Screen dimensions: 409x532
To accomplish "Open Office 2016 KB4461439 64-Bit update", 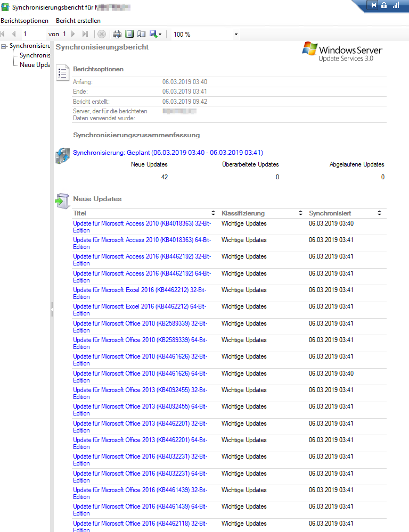I will [140, 510].
